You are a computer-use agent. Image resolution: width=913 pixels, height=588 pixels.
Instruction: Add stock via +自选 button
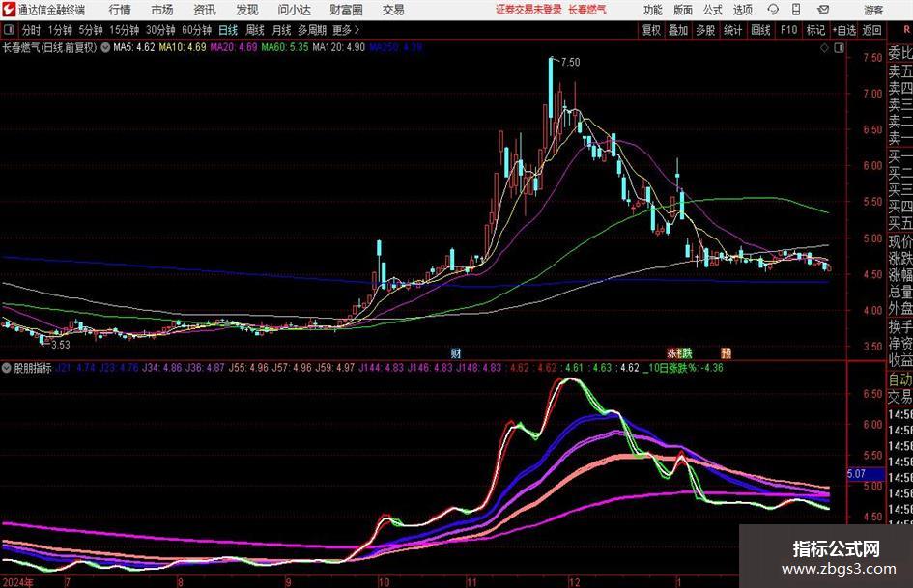pos(843,30)
